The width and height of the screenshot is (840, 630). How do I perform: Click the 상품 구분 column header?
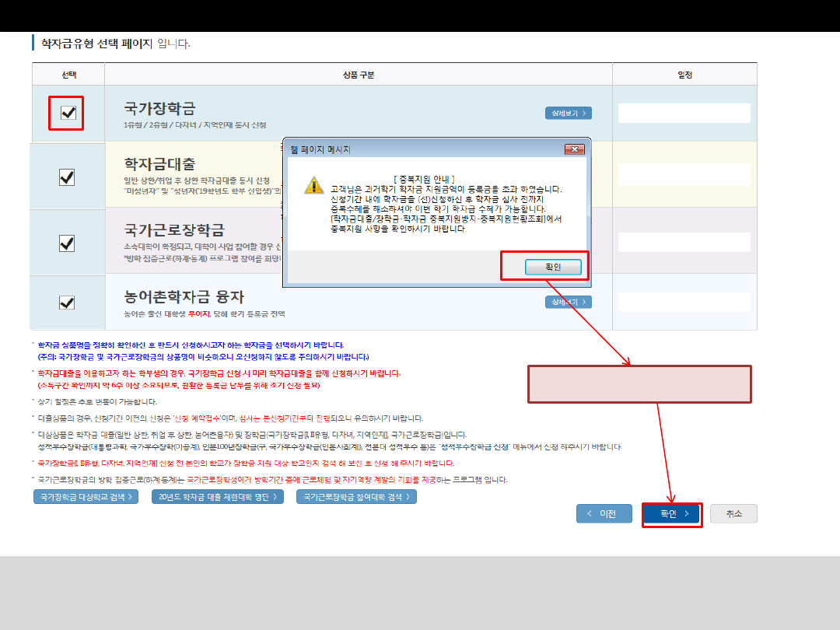(358, 75)
